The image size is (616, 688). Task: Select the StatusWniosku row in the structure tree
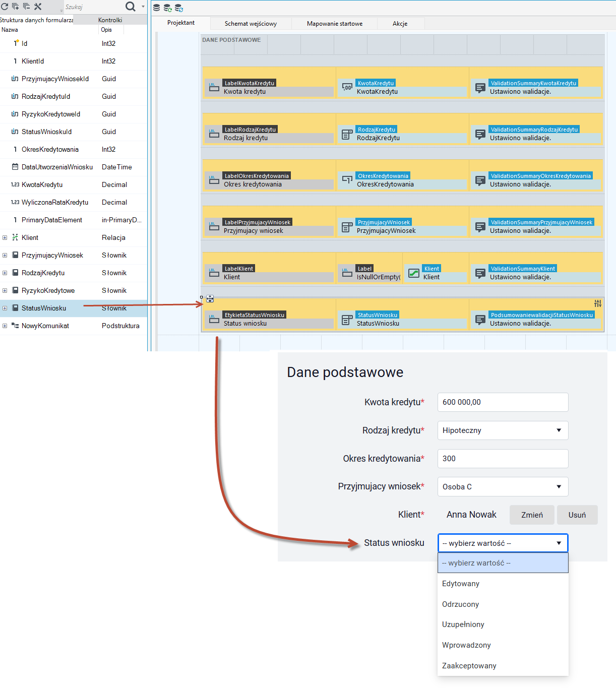[x=74, y=308]
